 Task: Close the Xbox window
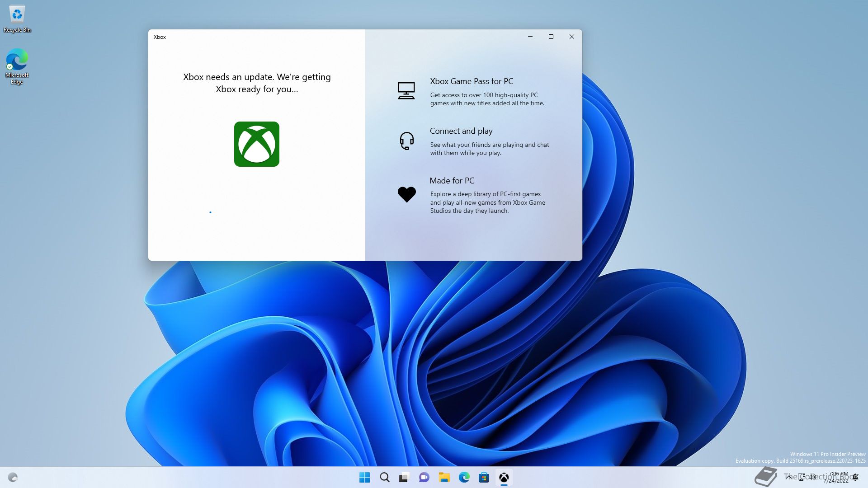coord(572,37)
